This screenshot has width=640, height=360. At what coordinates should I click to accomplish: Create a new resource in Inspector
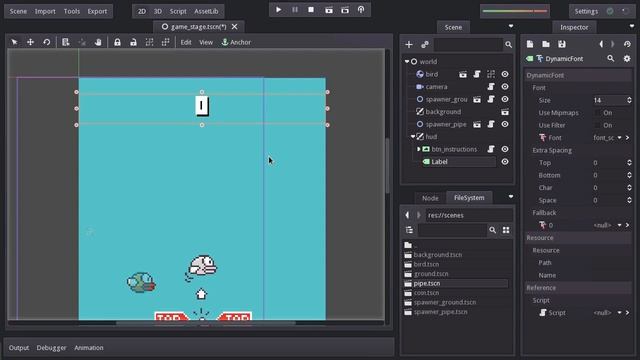click(x=530, y=44)
